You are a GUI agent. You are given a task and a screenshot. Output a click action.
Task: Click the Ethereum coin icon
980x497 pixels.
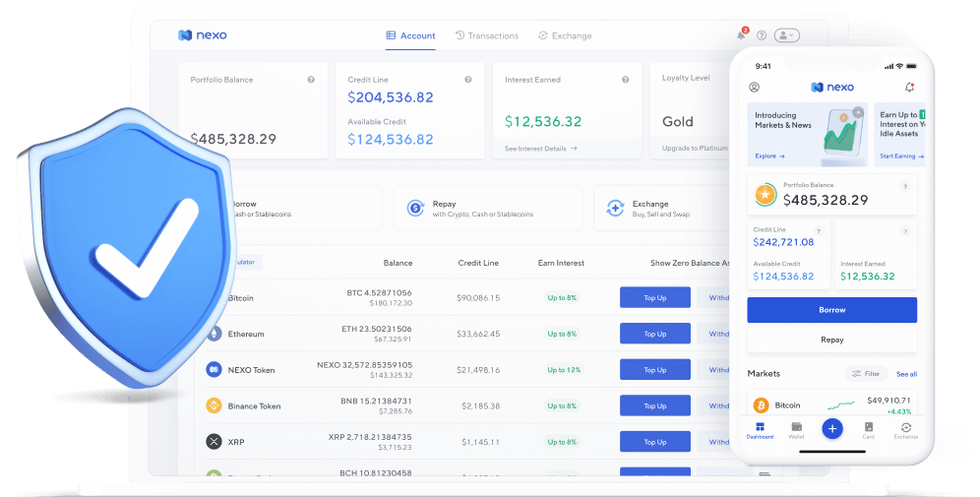tap(214, 334)
